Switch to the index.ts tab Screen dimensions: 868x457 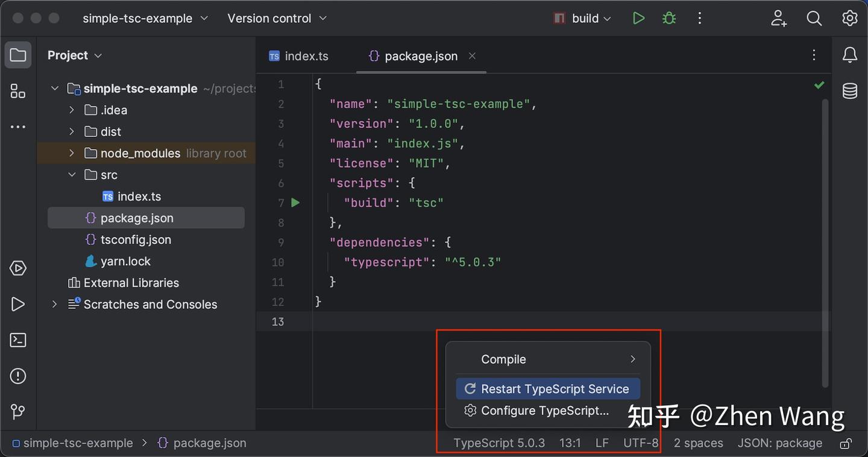click(x=300, y=56)
